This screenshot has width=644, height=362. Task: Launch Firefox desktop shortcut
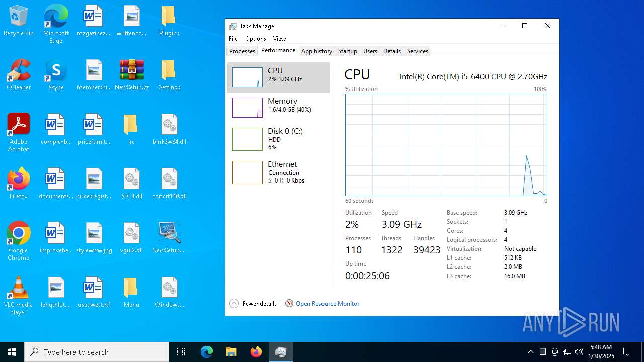19,184
